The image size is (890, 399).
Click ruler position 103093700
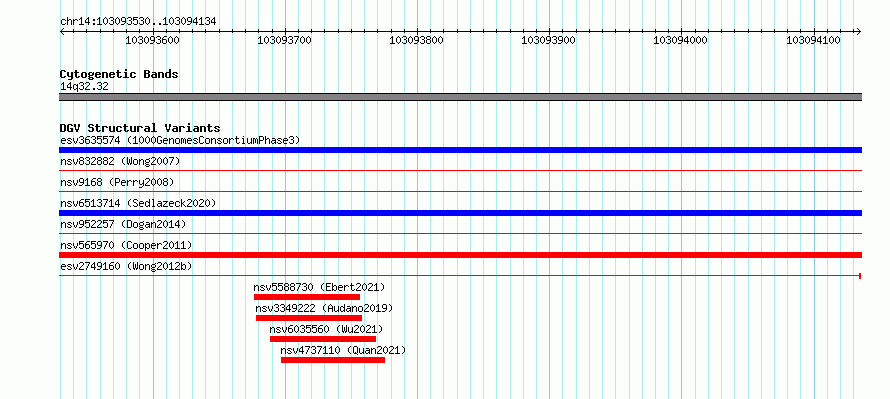pos(284,40)
